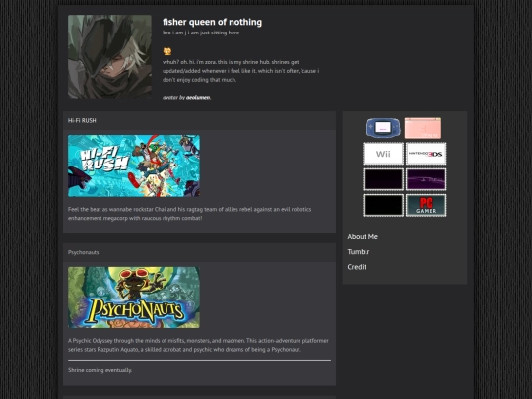532x399 pixels.
Task: Click the black stamp left of PC Gamer
Action: (383, 205)
